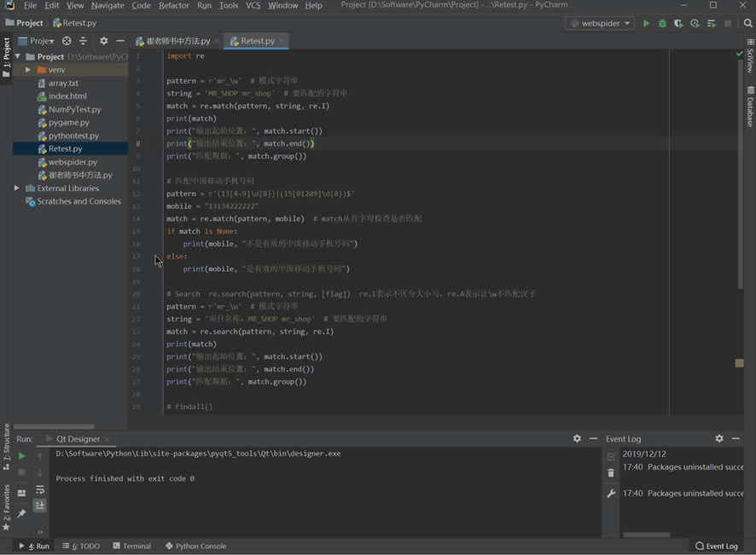Viewport: 756px width, 555px height.
Task: Toggle scroll-to-end in Run console
Action: click(x=40, y=505)
